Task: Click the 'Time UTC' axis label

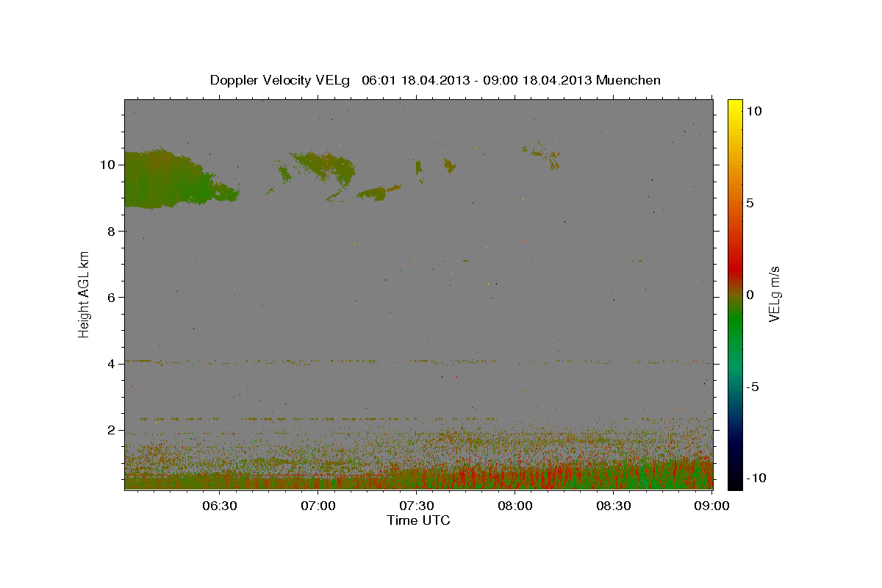Action: pos(418,520)
